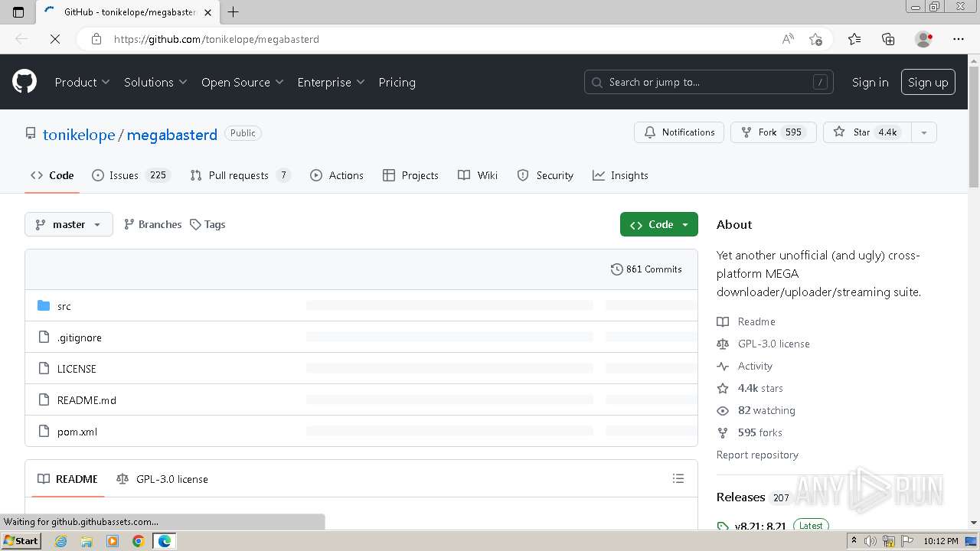Viewport: 980px width, 551px height.
Task: Open the src folder
Action: coord(64,306)
